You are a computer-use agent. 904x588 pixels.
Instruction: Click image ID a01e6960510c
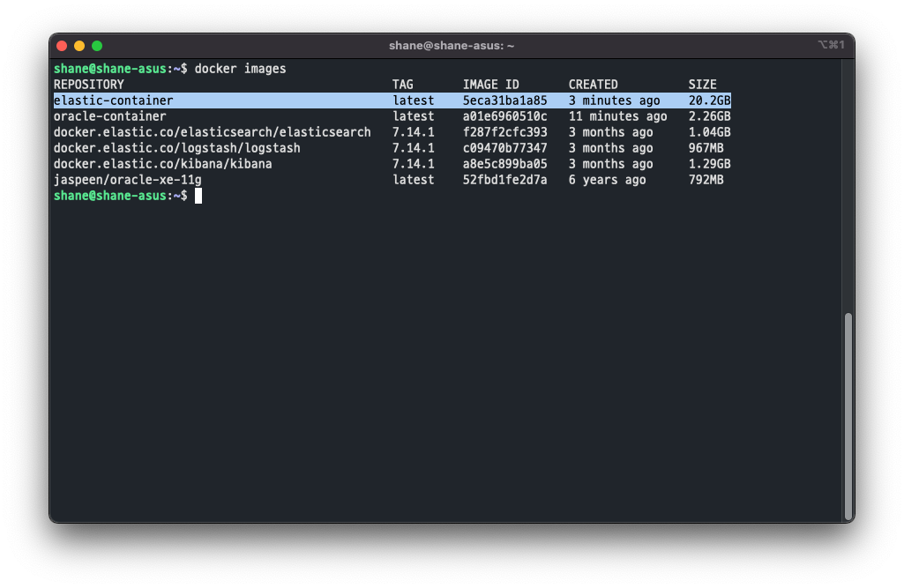click(x=505, y=116)
